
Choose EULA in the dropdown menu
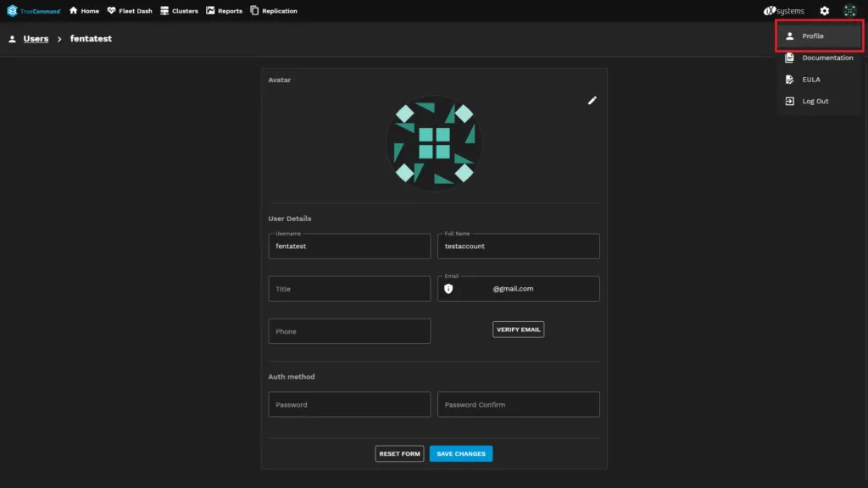click(810, 80)
